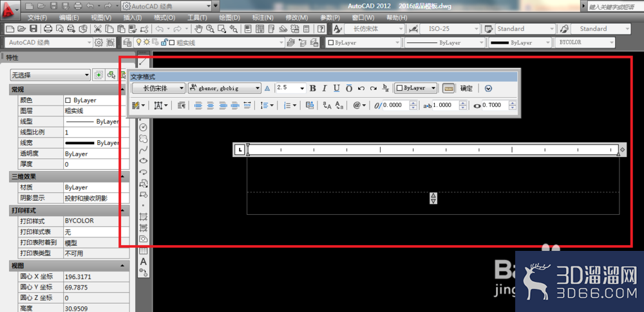The width and height of the screenshot is (644, 312).
Task: Click the Zoom Realtime icon
Action: (x=211, y=29)
